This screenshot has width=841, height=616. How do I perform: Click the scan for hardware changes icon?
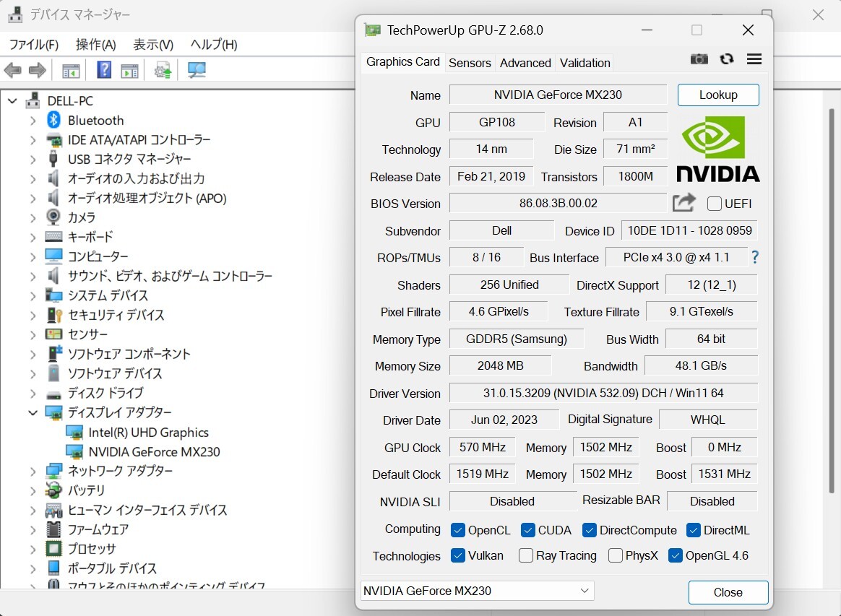(x=197, y=70)
